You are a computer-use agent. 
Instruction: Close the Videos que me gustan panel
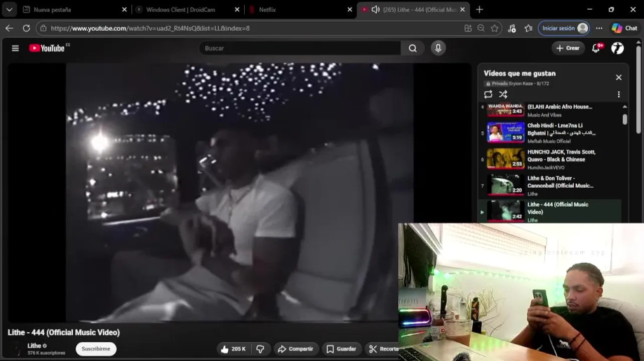pyautogui.click(x=618, y=77)
